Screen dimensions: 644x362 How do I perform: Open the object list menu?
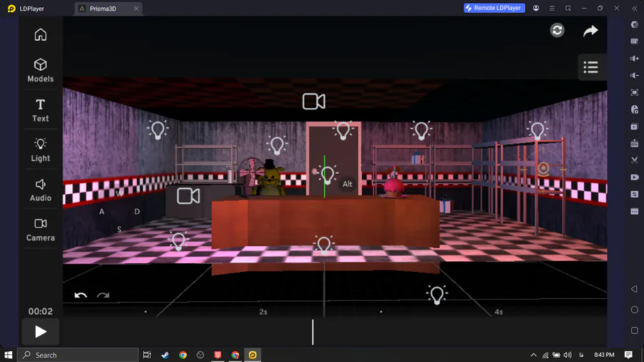click(590, 67)
